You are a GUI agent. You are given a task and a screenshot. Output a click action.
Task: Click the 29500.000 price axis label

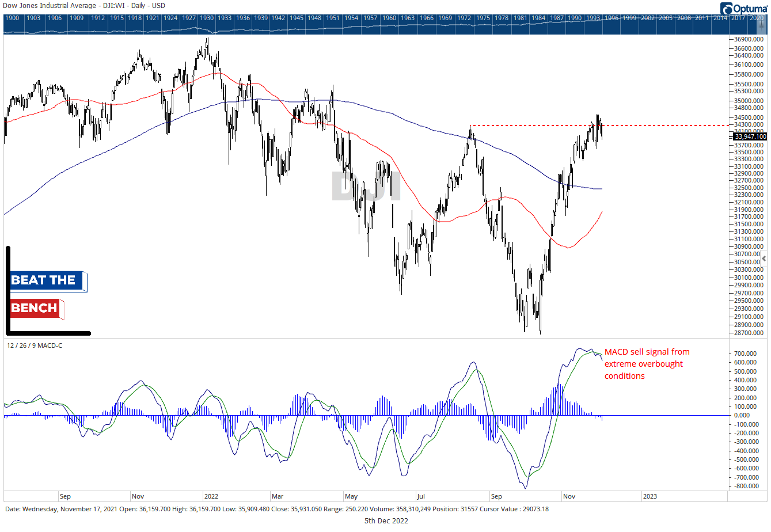(x=750, y=301)
